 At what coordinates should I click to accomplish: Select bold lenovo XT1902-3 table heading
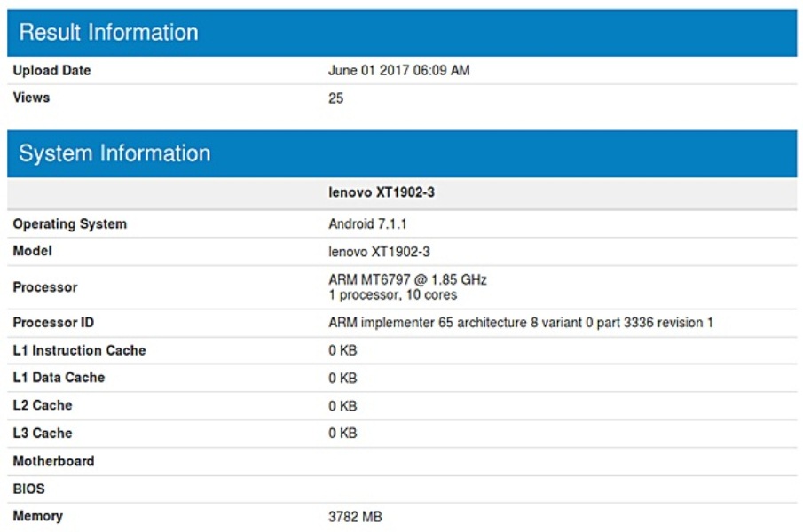click(x=382, y=192)
